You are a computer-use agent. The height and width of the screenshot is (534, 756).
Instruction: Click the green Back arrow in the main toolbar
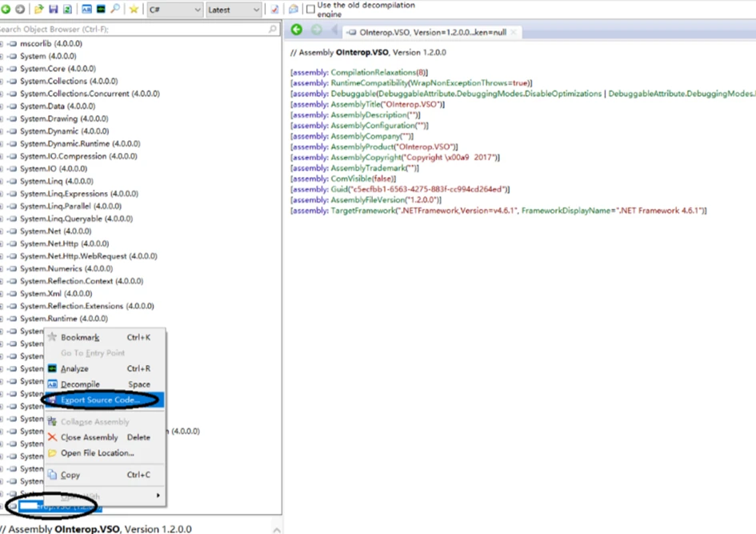coord(6,10)
